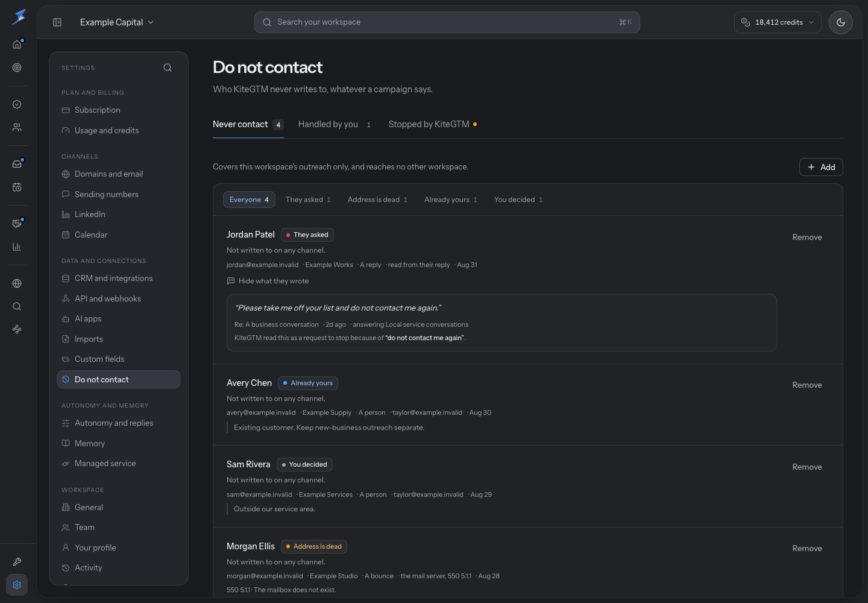
Task: Remove Avery Chen from the list
Action: pyautogui.click(x=807, y=385)
